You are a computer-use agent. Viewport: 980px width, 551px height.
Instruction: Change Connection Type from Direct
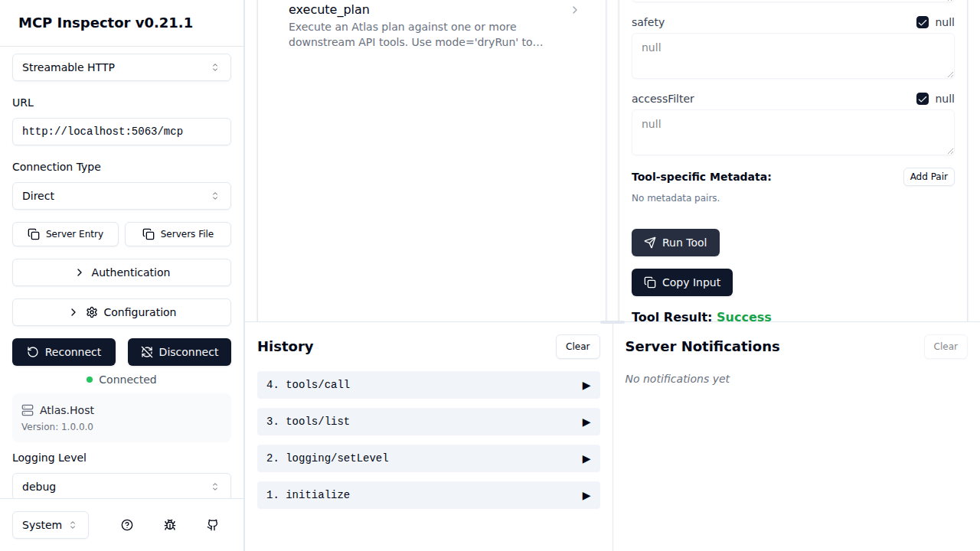[x=121, y=196]
